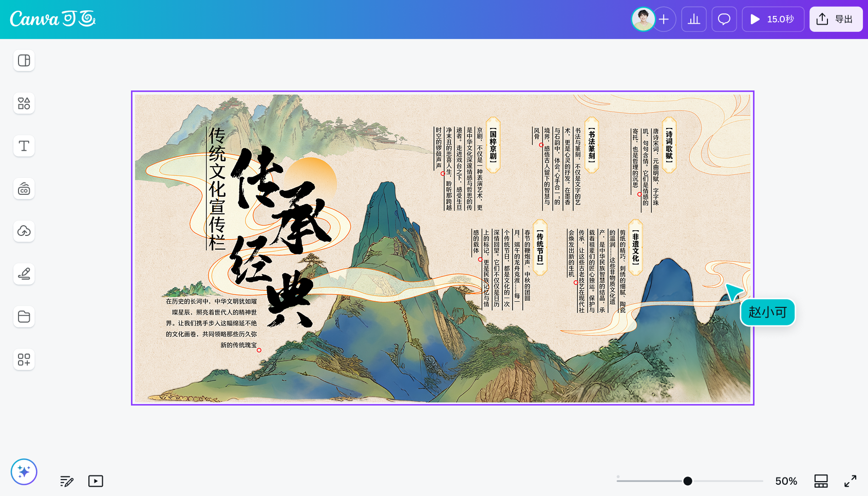Image resolution: width=868 pixels, height=496 pixels.
Task: Open the comments speech bubble
Action: point(724,20)
